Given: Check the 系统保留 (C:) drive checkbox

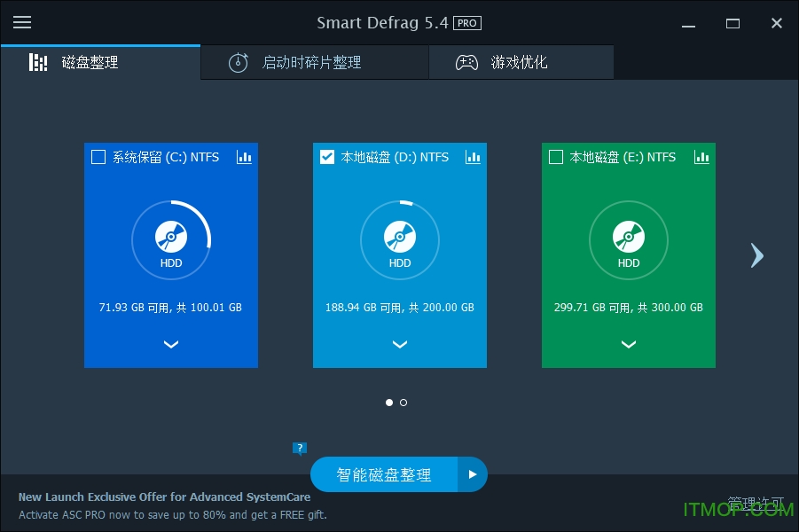Looking at the screenshot, I should point(98,157).
